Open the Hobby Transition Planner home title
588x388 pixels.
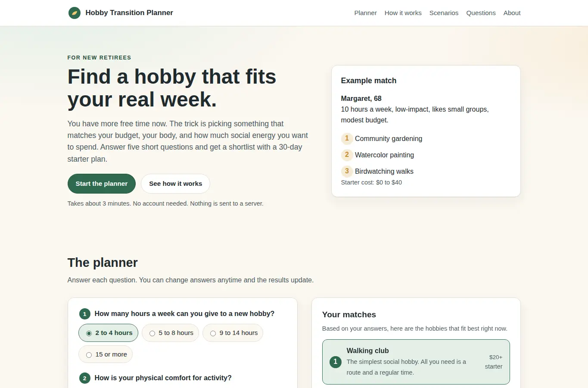coord(129,13)
